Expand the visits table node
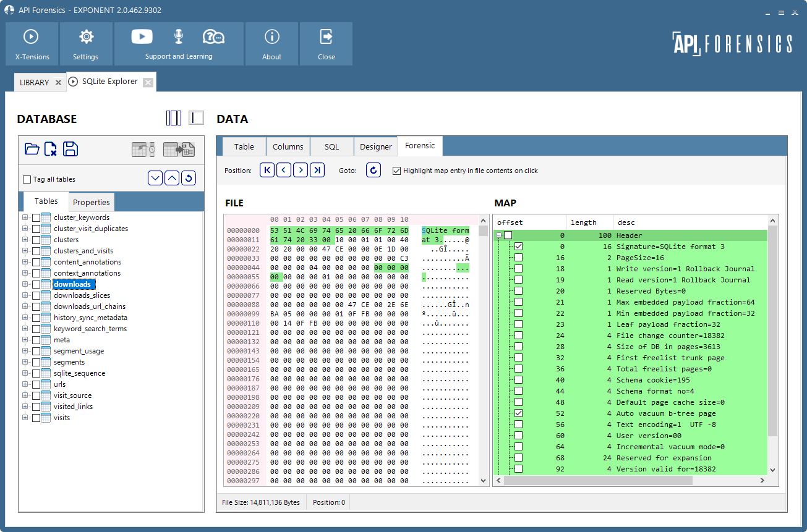The width and height of the screenshot is (807, 532). (x=25, y=418)
